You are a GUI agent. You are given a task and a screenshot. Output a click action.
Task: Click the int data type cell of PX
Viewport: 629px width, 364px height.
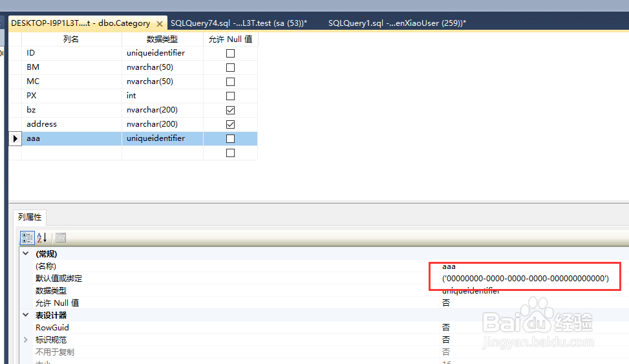point(162,96)
